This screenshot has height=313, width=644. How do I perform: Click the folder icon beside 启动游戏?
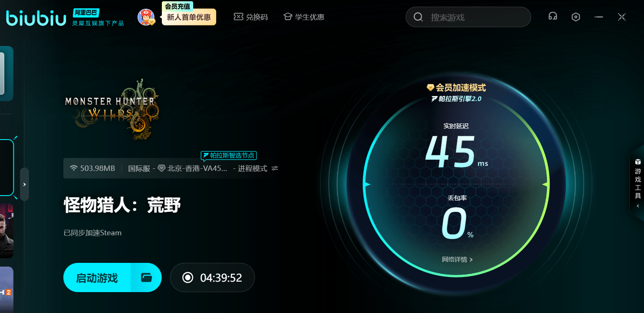point(146,277)
